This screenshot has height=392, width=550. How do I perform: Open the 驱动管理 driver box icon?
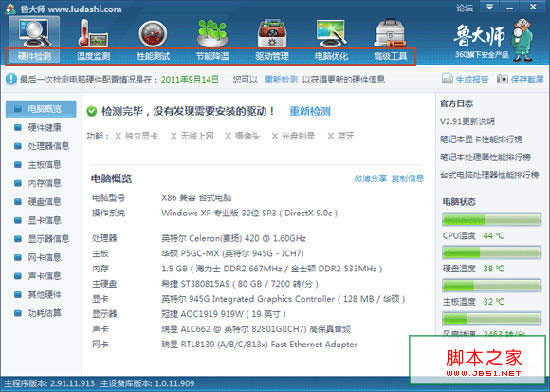click(272, 34)
